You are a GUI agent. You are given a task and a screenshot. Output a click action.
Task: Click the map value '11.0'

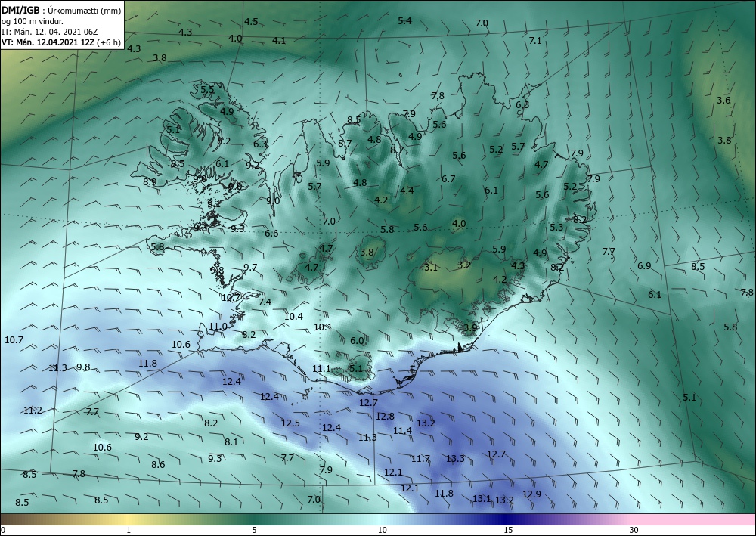(x=218, y=327)
